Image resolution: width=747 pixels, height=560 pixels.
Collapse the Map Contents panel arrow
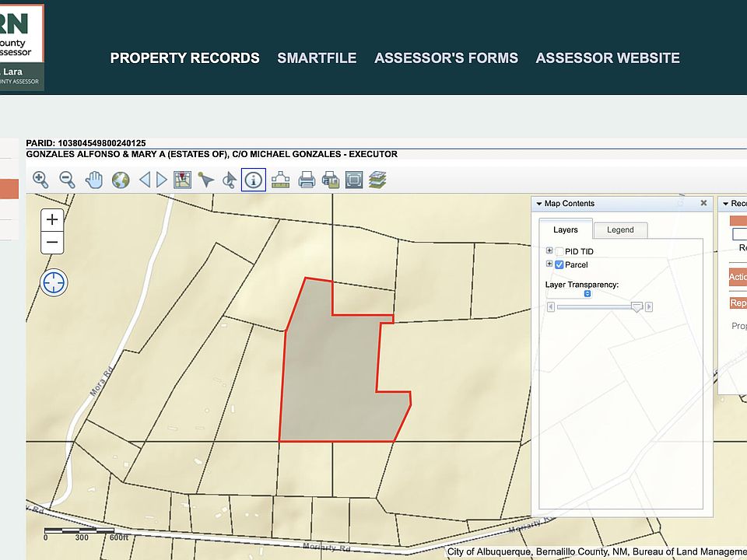[538, 204]
